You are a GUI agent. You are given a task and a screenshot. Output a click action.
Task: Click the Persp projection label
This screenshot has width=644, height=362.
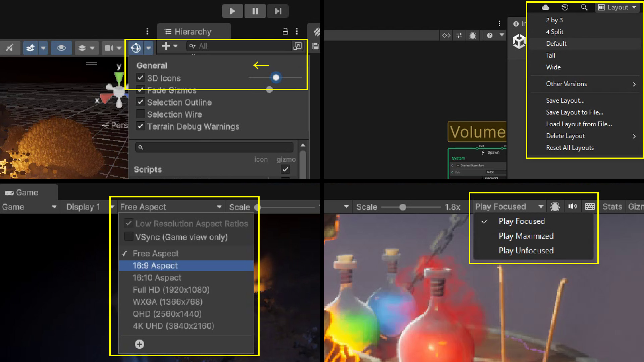(x=115, y=125)
